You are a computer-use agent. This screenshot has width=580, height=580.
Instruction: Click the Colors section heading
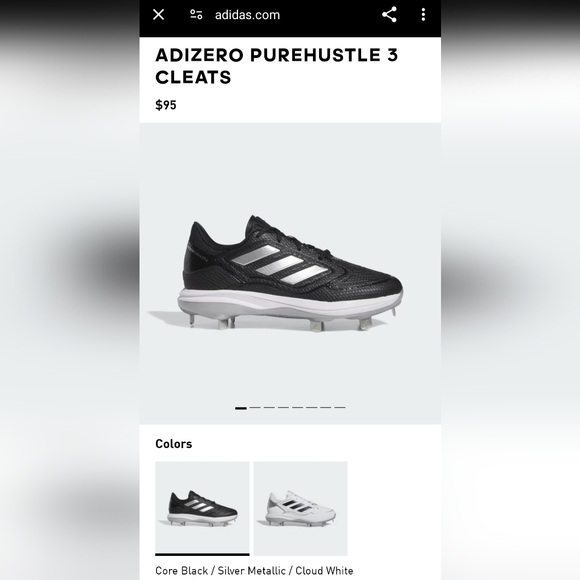click(174, 444)
